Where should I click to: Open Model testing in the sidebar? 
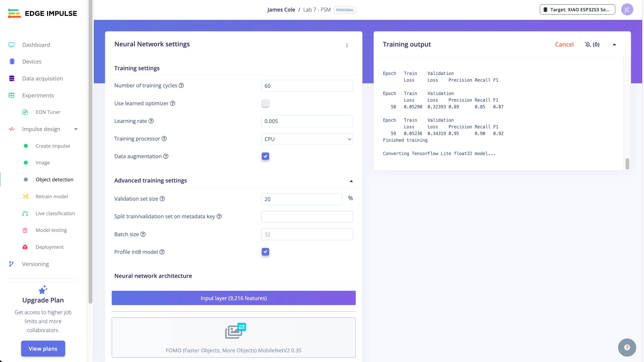[x=51, y=230]
